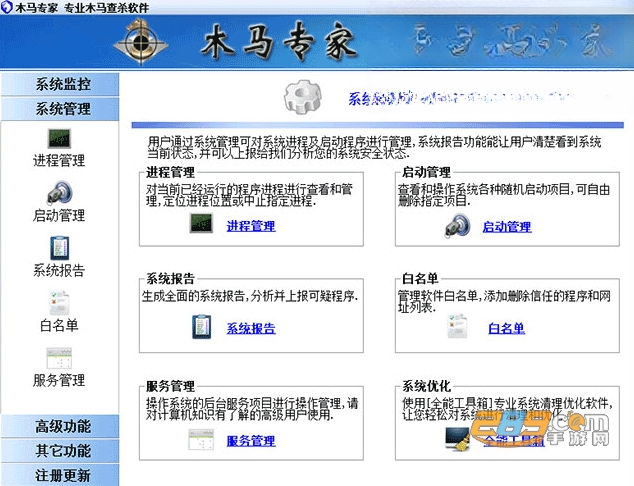Click the 进程管理 monitor icon in sidebar
This screenshot has height=486, width=634.
pos(59,138)
